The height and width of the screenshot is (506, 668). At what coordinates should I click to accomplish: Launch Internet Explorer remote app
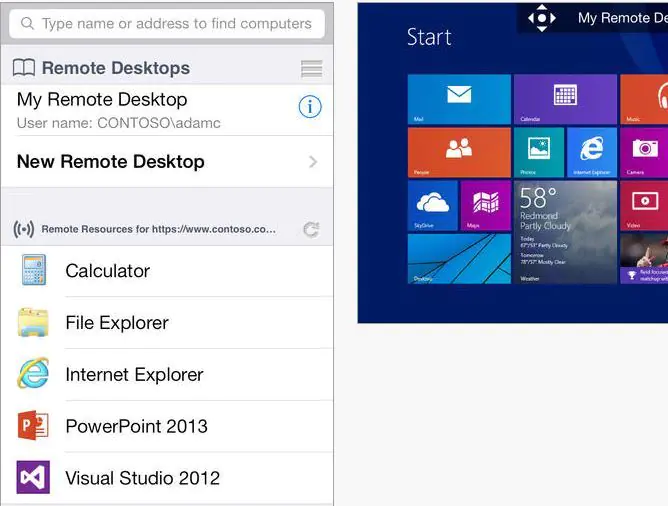click(167, 374)
